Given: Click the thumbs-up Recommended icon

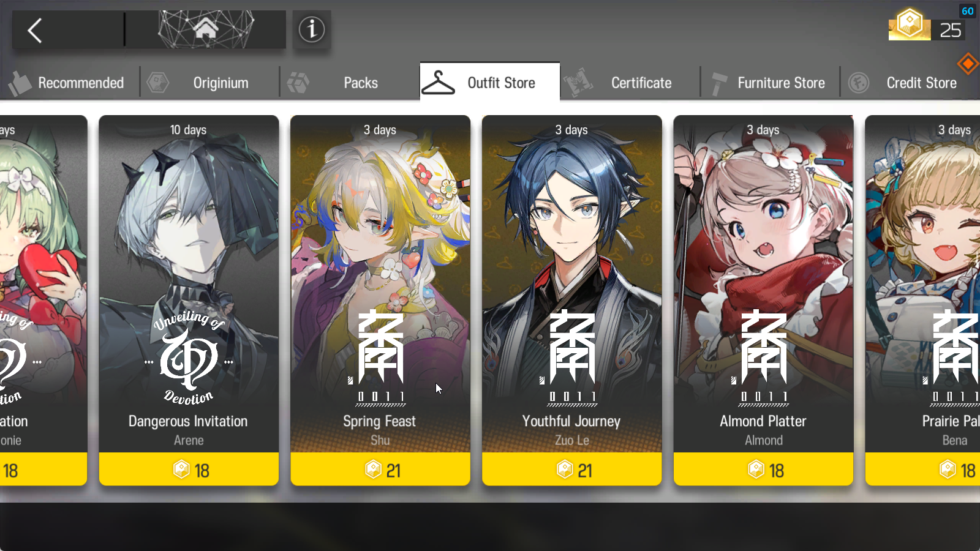Looking at the screenshot, I should pos(20,83).
